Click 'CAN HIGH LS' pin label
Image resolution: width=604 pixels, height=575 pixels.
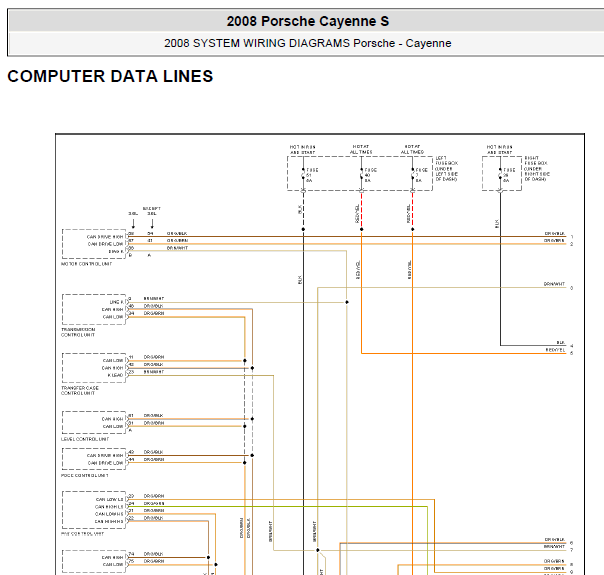pos(109,507)
